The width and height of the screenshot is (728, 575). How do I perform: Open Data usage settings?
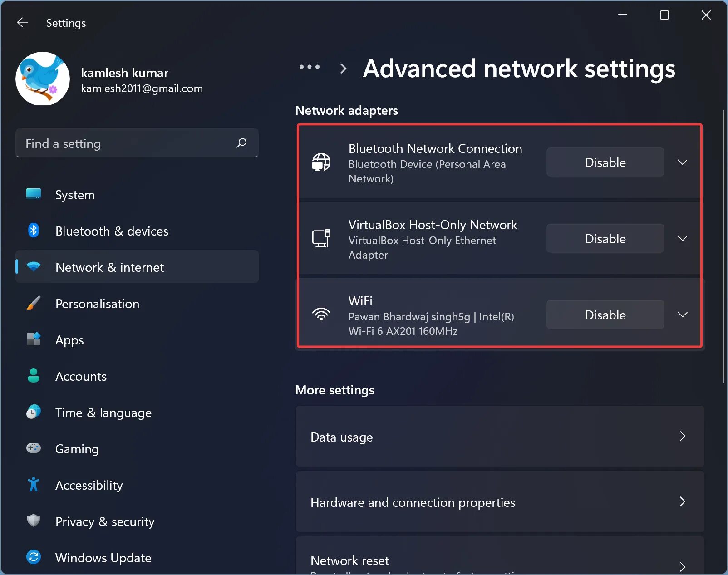499,437
